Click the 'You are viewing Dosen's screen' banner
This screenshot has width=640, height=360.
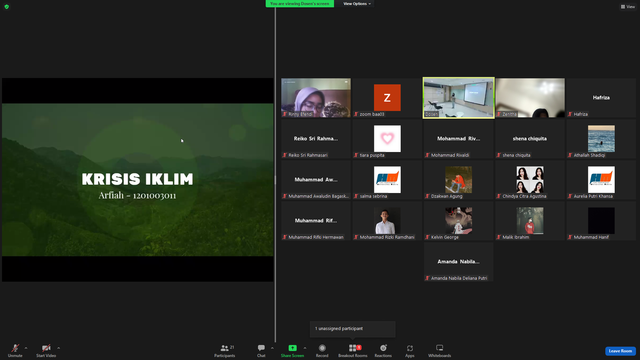coord(300,4)
